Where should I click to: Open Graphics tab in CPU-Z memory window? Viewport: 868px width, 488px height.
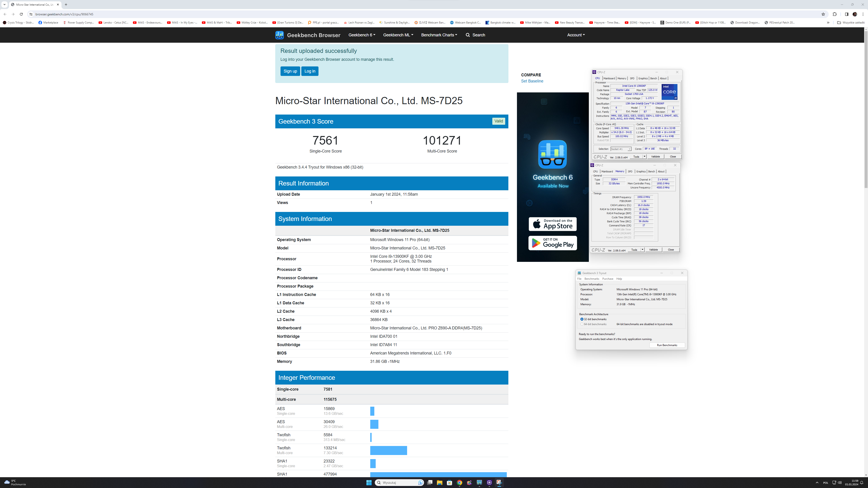[641, 171]
